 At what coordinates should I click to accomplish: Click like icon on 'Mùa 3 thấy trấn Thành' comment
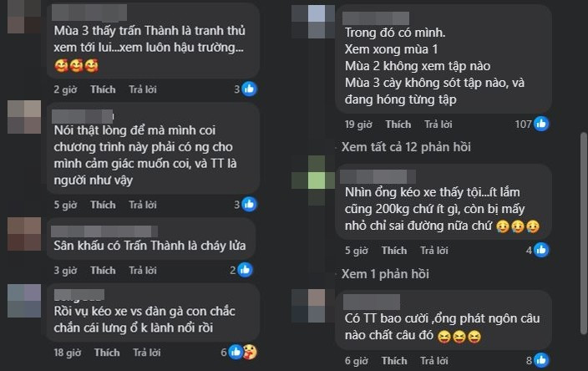[245, 89]
